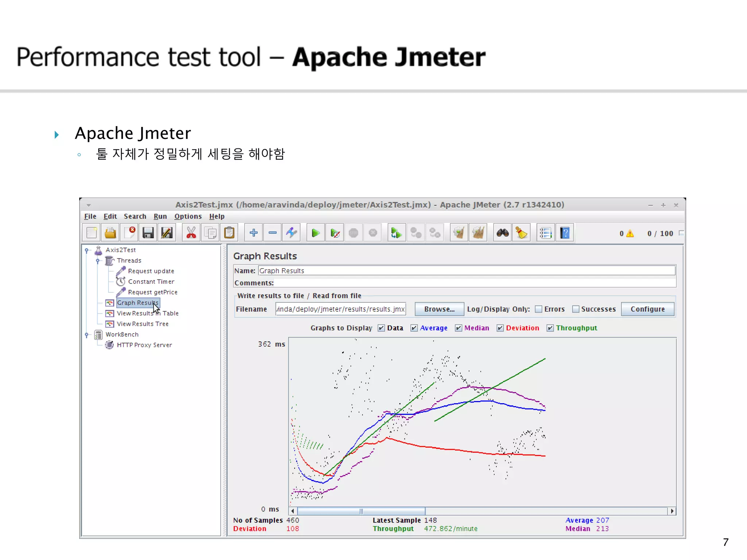Cut using the scissors icon

[191, 233]
